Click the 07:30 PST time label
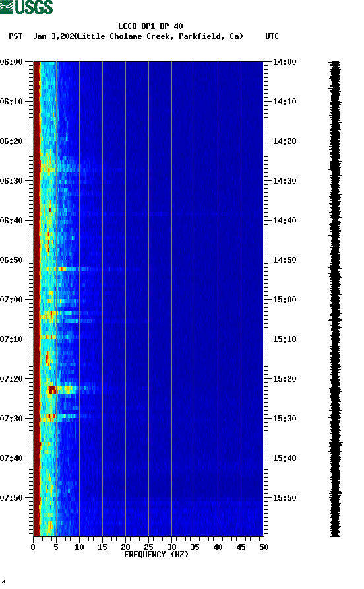 [11, 419]
